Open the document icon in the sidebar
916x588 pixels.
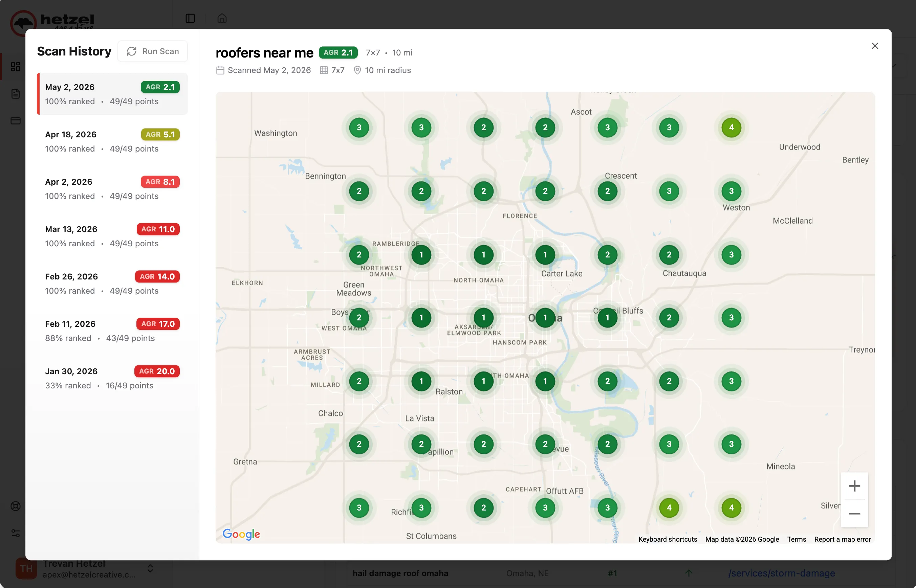click(16, 94)
